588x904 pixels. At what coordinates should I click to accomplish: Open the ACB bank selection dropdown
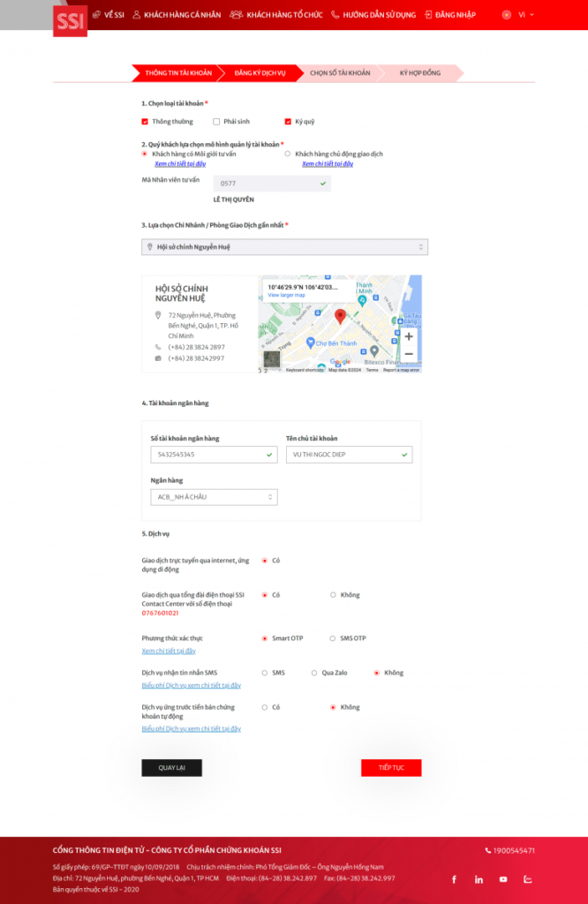click(x=214, y=497)
